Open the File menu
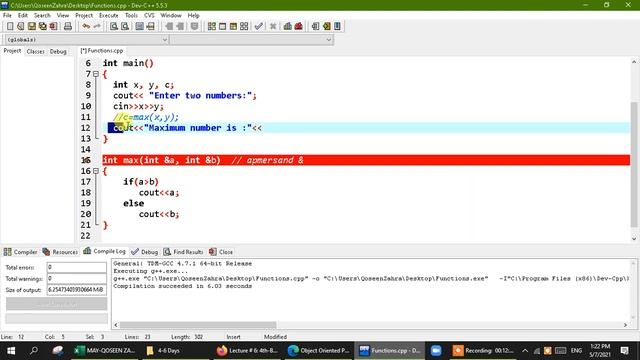Screen dimensions: 640x360 pyautogui.click(x=7, y=16)
